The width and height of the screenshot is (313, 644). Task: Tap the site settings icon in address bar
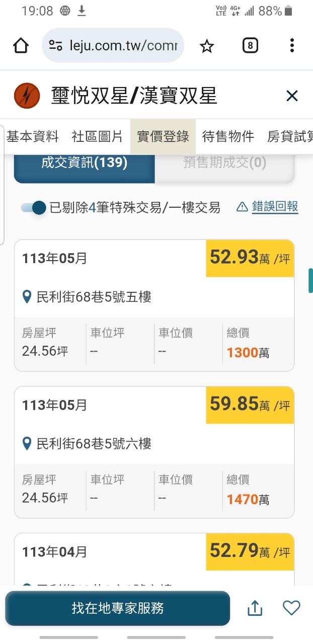55,46
